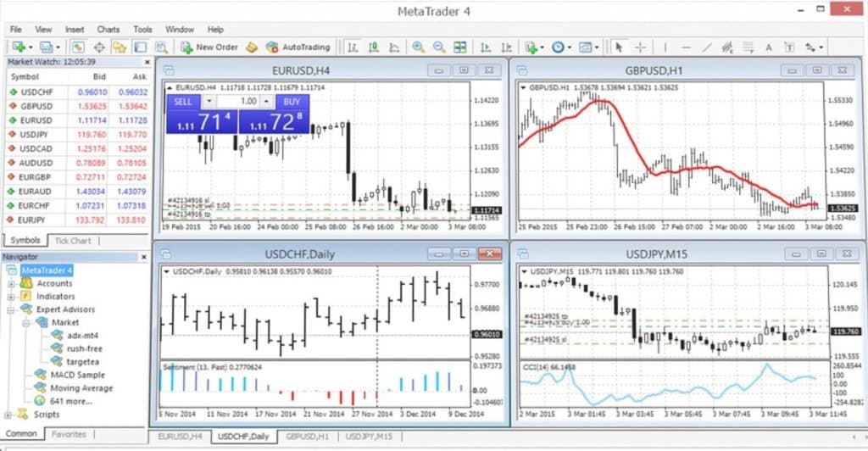
Task: Select the Text Label tool
Action: coord(789,47)
